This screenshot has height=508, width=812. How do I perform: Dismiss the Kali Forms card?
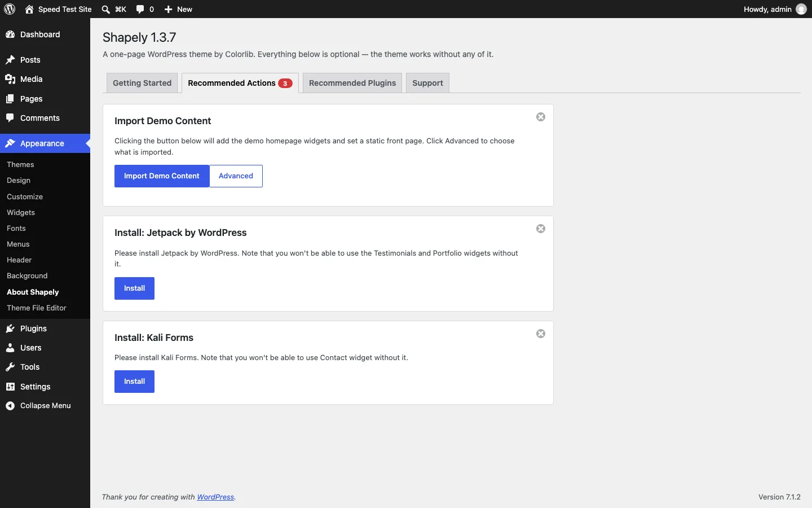pos(541,334)
